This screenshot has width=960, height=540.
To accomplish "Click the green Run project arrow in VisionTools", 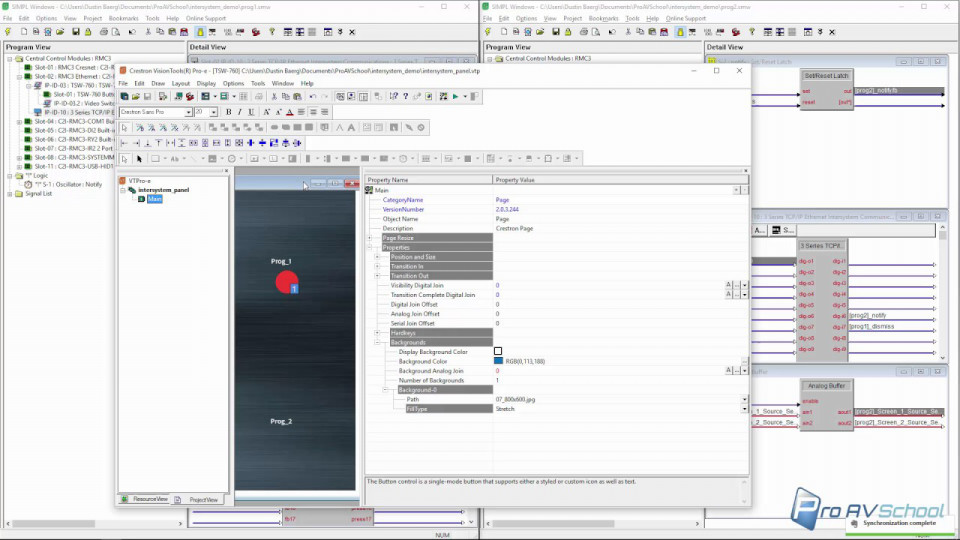I will coord(456,96).
